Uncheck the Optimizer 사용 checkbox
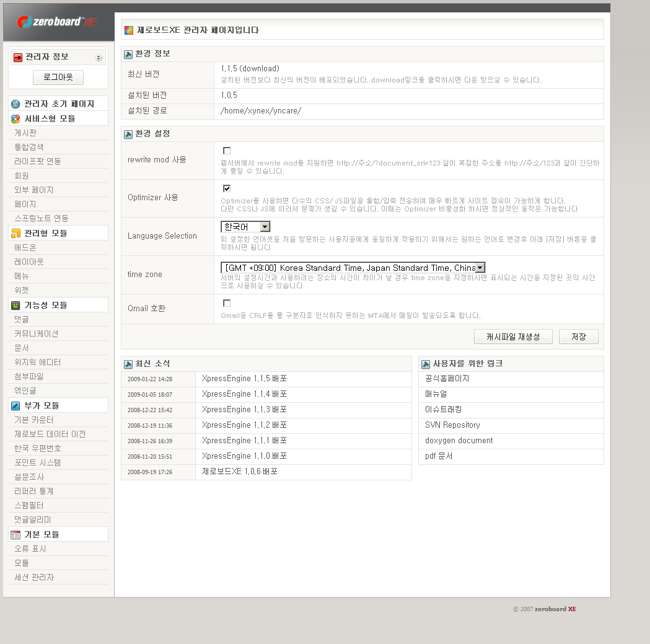 pos(227,188)
